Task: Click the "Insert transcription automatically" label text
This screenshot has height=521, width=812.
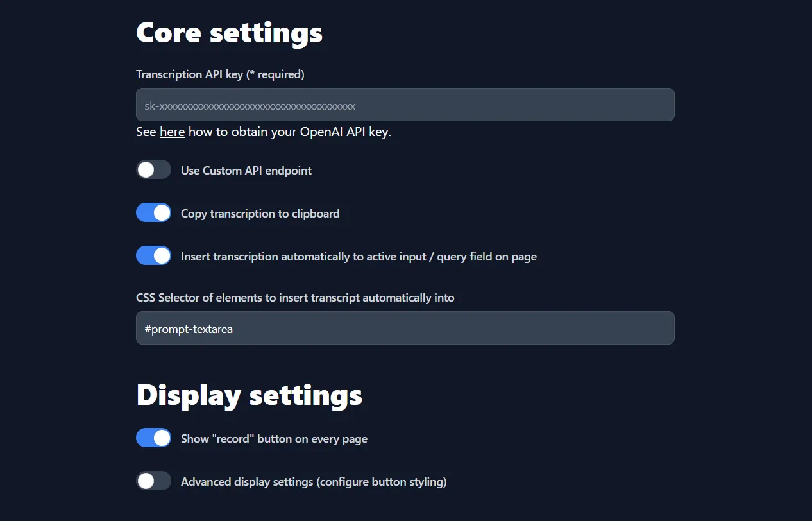Action: 359,257
